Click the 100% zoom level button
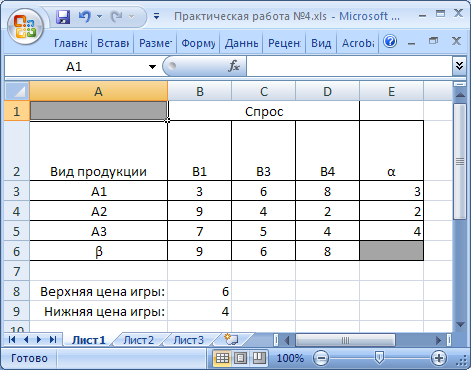Image resolution: width=471 pixels, height=370 pixels. [290, 358]
